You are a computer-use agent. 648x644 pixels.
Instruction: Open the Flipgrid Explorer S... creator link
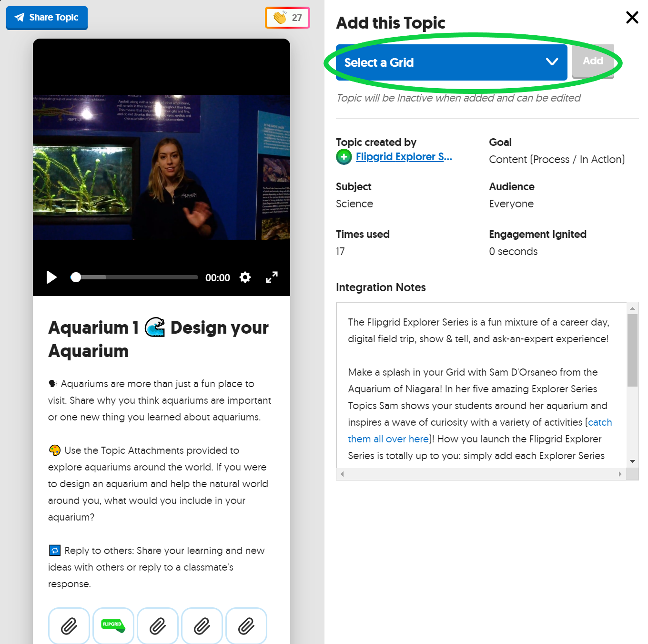click(404, 156)
